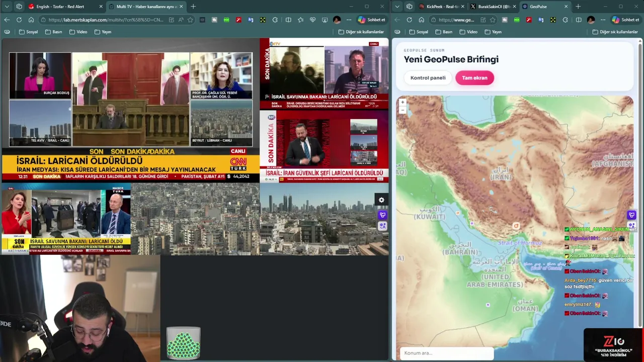Open Sosyal bookmarks folder in left window
Screen dimensions: 644x362
[x=29, y=32]
